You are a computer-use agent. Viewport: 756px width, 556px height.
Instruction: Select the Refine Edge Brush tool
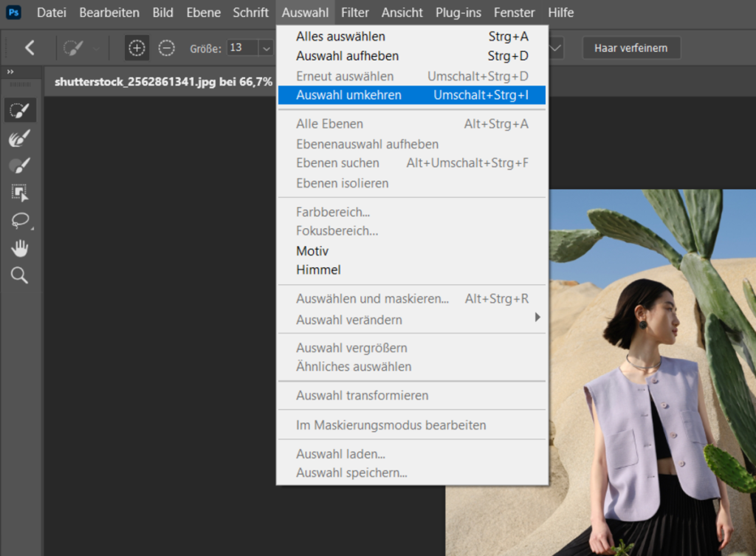[x=20, y=137]
